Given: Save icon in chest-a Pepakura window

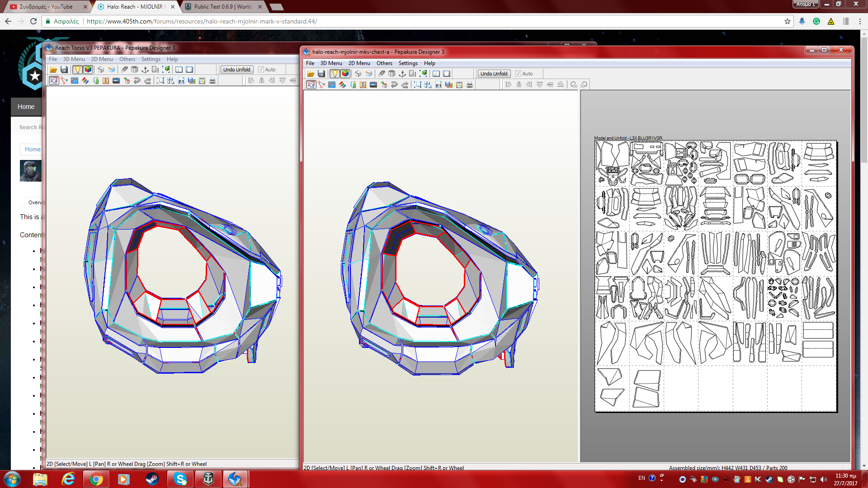Looking at the screenshot, I should pyautogui.click(x=321, y=74).
